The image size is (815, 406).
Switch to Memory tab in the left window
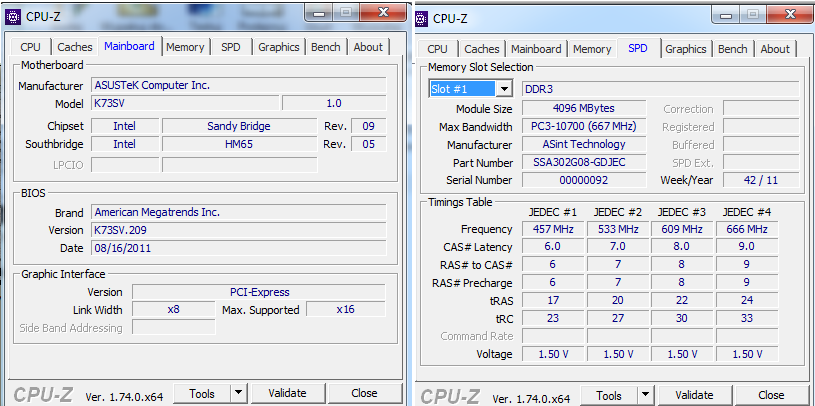pyautogui.click(x=185, y=47)
